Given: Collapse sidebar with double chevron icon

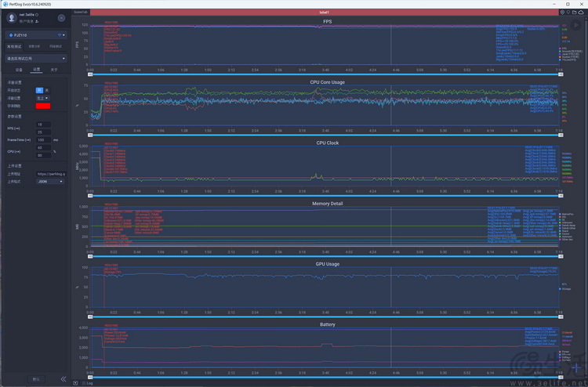Looking at the screenshot, I should click(64, 379).
